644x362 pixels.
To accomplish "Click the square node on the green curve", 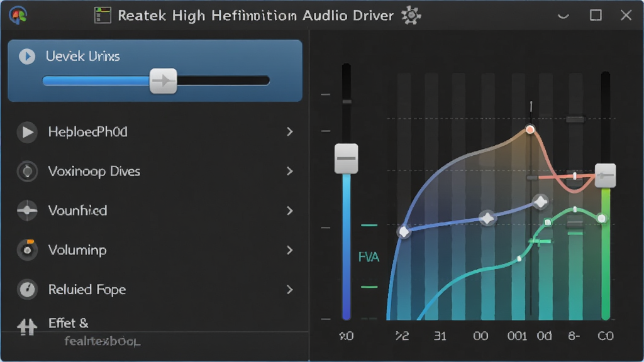I will (548, 222).
